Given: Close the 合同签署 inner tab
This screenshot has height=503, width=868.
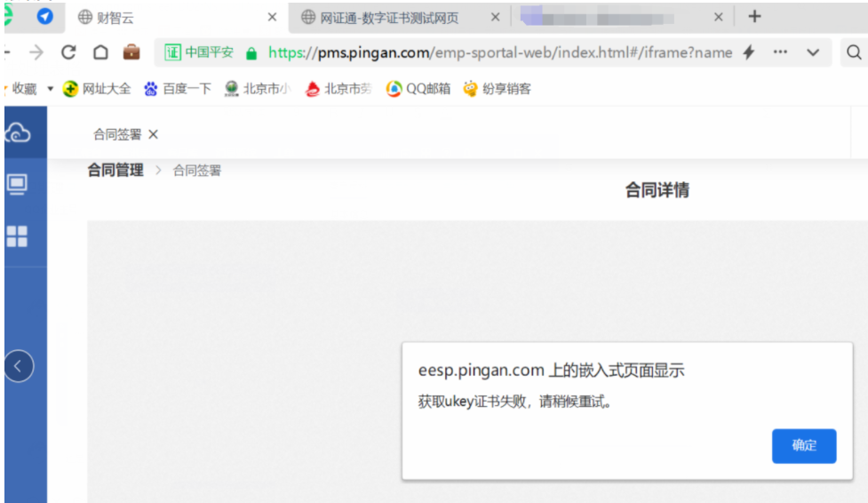Looking at the screenshot, I should tap(153, 134).
